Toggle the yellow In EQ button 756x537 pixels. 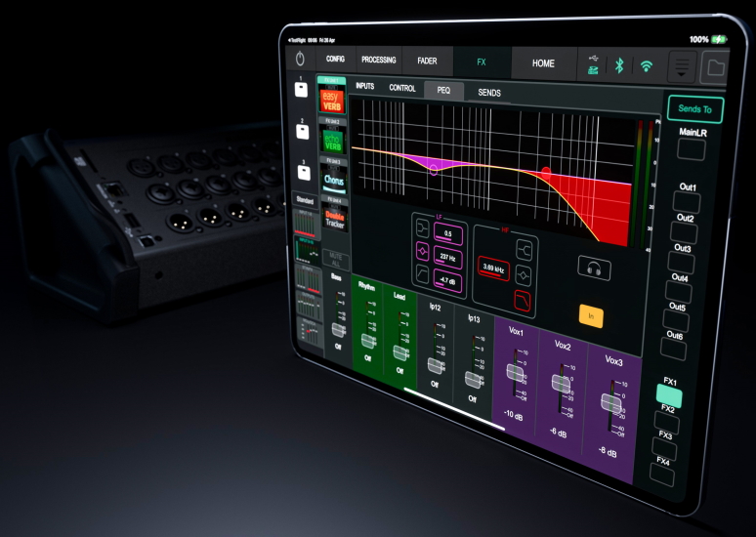click(591, 315)
